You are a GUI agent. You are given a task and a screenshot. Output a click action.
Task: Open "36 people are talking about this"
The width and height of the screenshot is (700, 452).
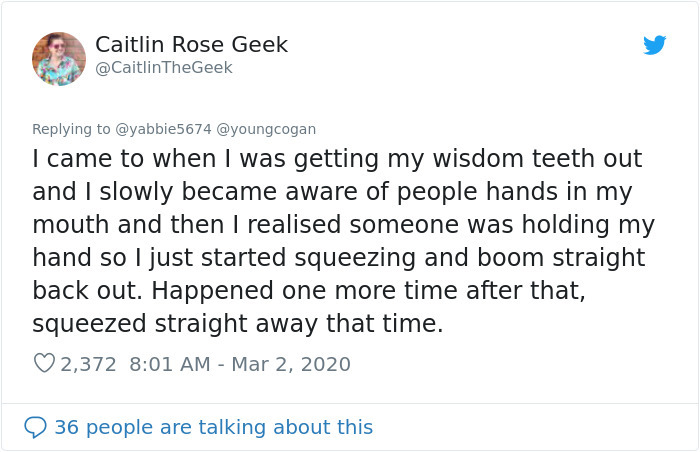(213, 427)
